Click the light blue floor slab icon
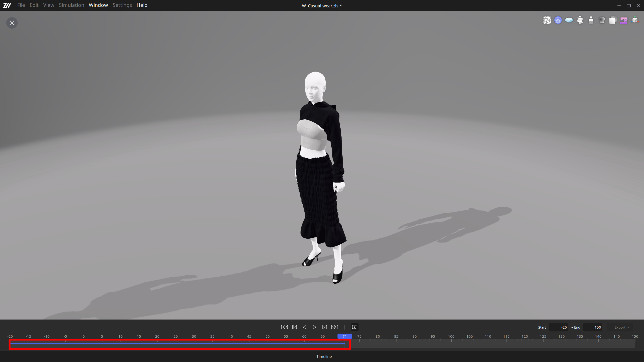 (569, 20)
